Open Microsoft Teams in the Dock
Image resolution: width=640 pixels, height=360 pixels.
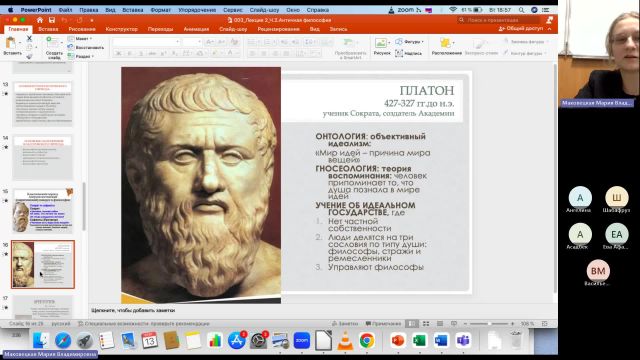[x=462, y=340]
